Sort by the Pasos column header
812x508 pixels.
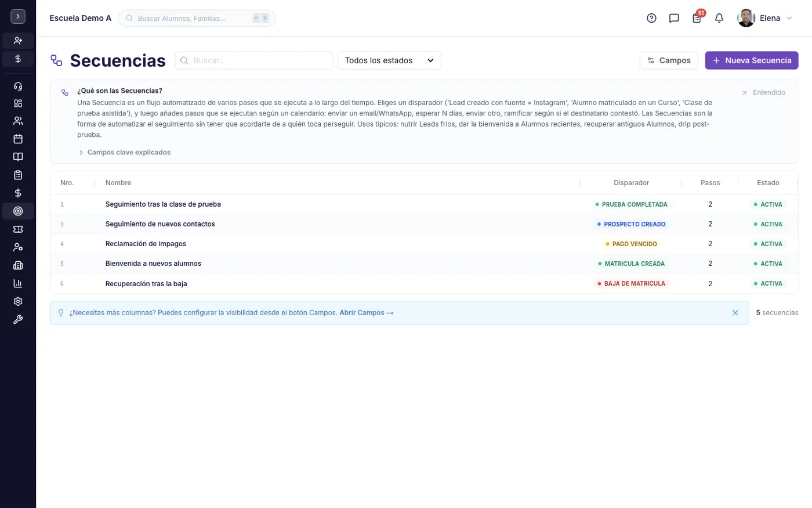click(x=710, y=183)
